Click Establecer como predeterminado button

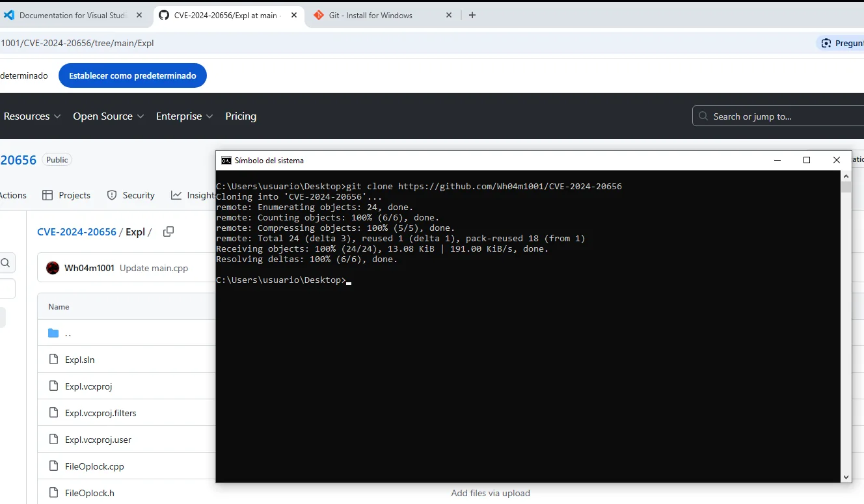click(x=133, y=76)
